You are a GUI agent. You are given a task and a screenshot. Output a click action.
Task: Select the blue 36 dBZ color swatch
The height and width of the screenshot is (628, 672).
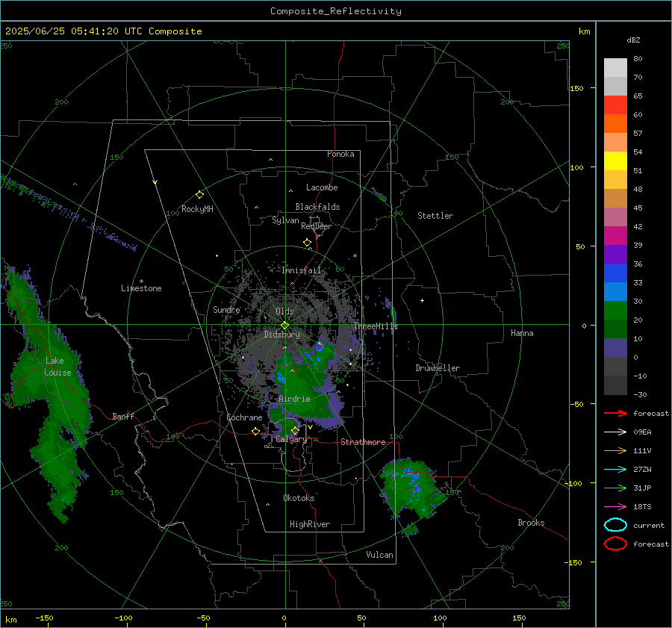pos(615,273)
